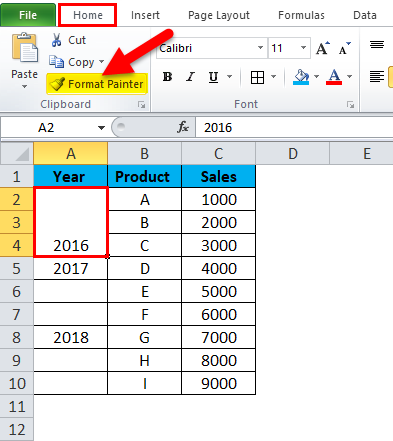This screenshot has width=393, height=441.
Task: Open the Name Box dropdown arrow
Action: coord(101,128)
